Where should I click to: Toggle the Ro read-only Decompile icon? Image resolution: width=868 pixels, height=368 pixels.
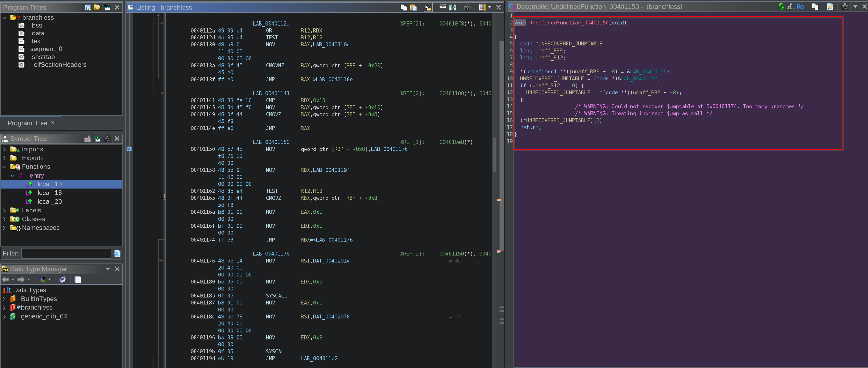coord(800,7)
